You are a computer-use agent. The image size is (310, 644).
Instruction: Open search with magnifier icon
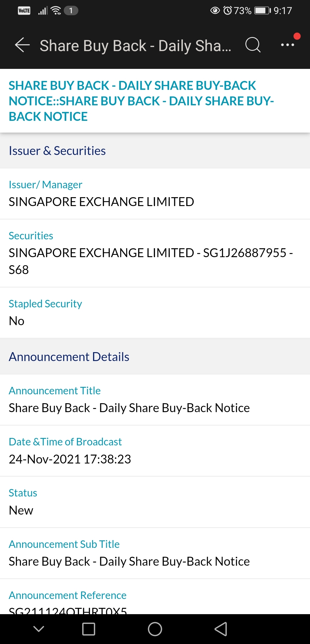(x=253, y=45)
